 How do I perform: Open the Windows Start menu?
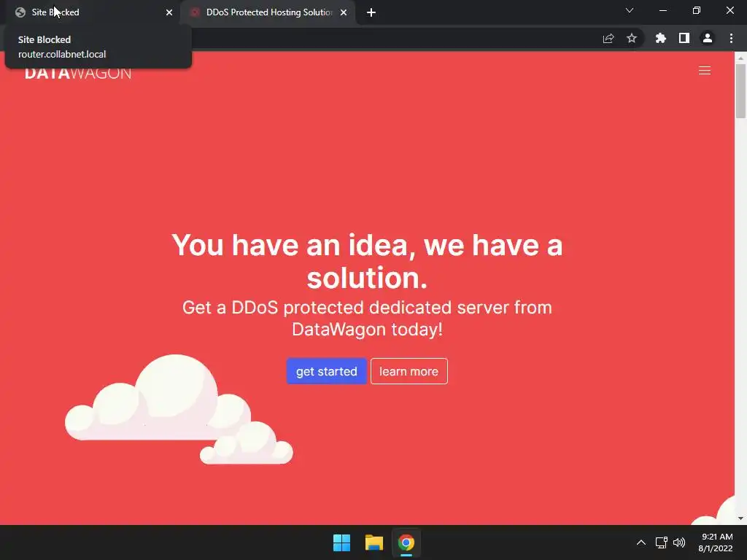(341, 542)
